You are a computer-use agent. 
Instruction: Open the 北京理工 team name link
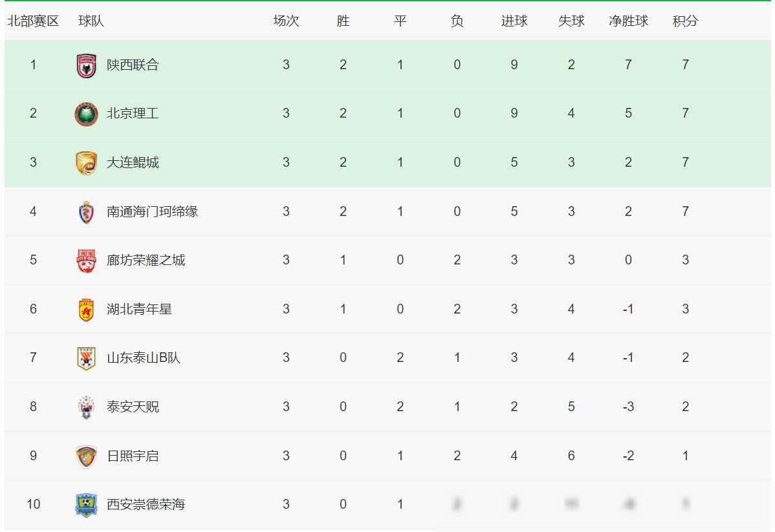(133, 113)
